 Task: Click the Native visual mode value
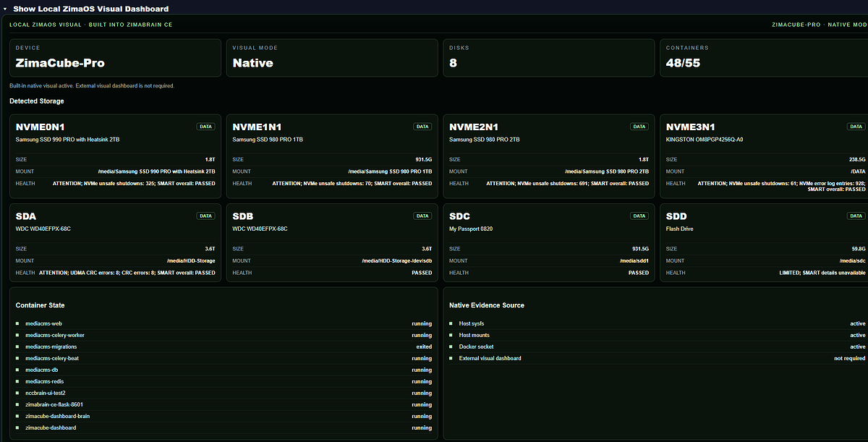coord(252,63)
